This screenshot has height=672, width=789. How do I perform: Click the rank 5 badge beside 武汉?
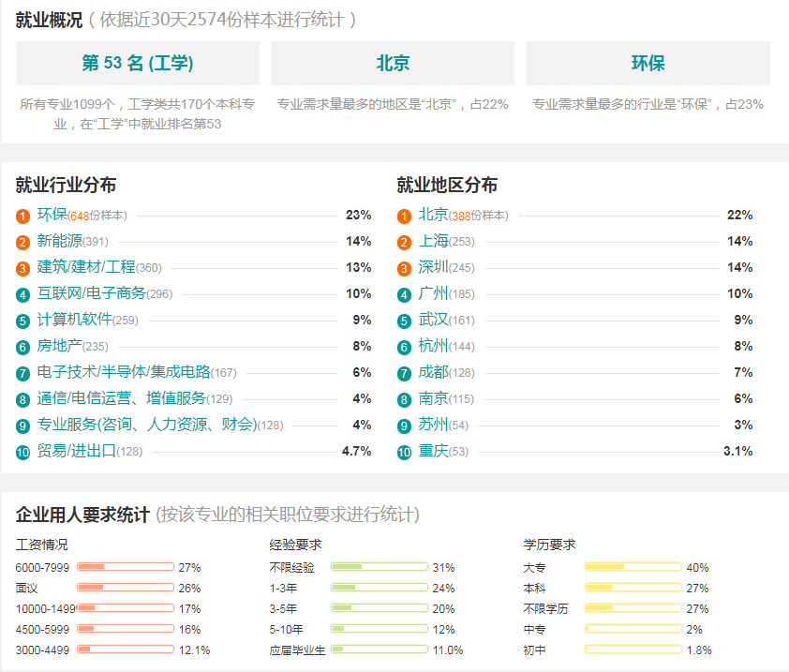(x=404, y=321)
